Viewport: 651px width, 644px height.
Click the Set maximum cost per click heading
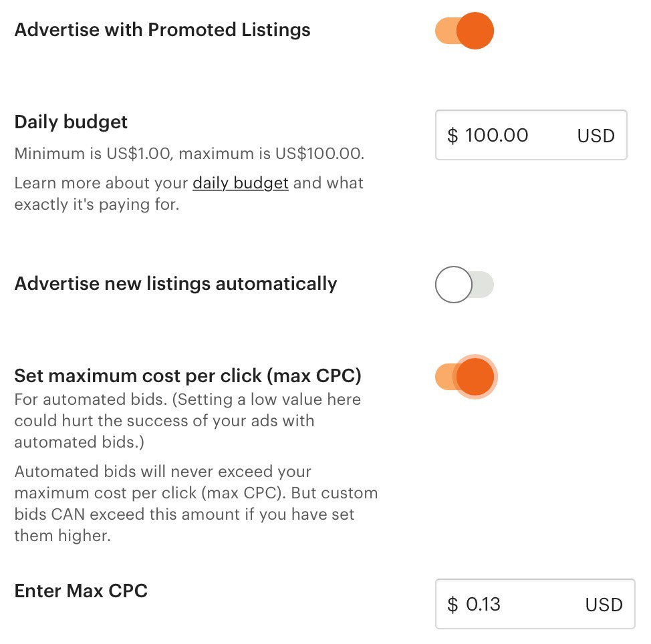click(188, 376)
